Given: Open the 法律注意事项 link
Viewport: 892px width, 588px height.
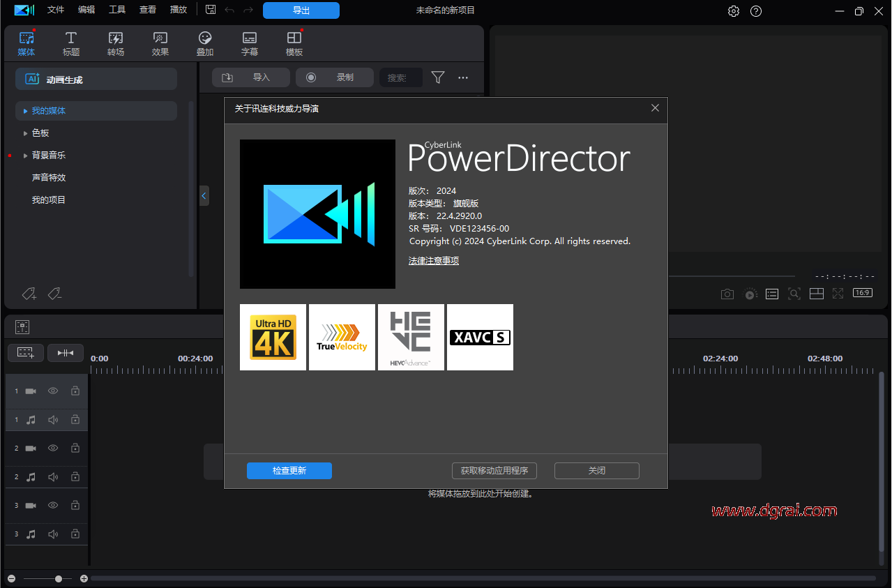Looking at the screenshot, I should click(x=434, y=261).
